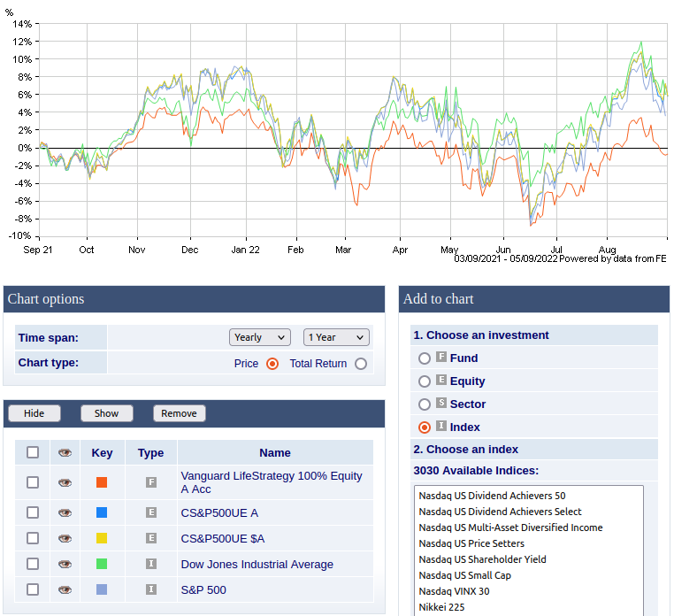Click the F type icon beside Fund
This screenshot has height=616, width=697.
coord(441,358)
